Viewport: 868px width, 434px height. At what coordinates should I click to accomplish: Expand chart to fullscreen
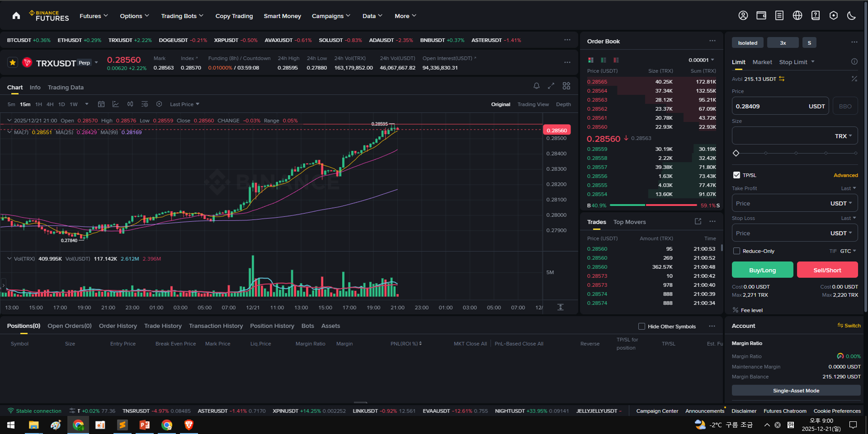(551, 86)
